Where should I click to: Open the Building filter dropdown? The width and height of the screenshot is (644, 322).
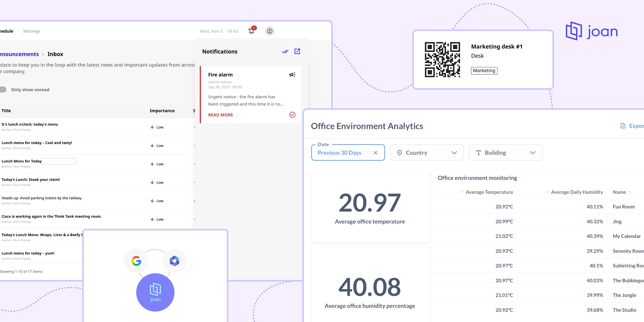click(505, 153)
